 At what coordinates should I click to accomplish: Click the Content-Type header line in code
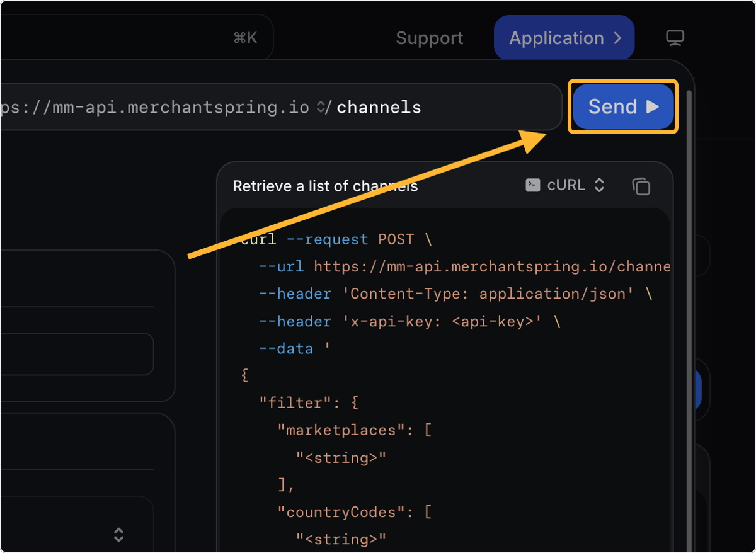[455, 294]
